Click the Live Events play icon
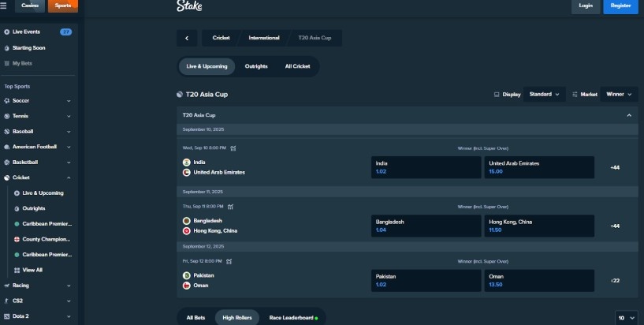The width and height of the screenshot is (644, 325). pos(6,32)
